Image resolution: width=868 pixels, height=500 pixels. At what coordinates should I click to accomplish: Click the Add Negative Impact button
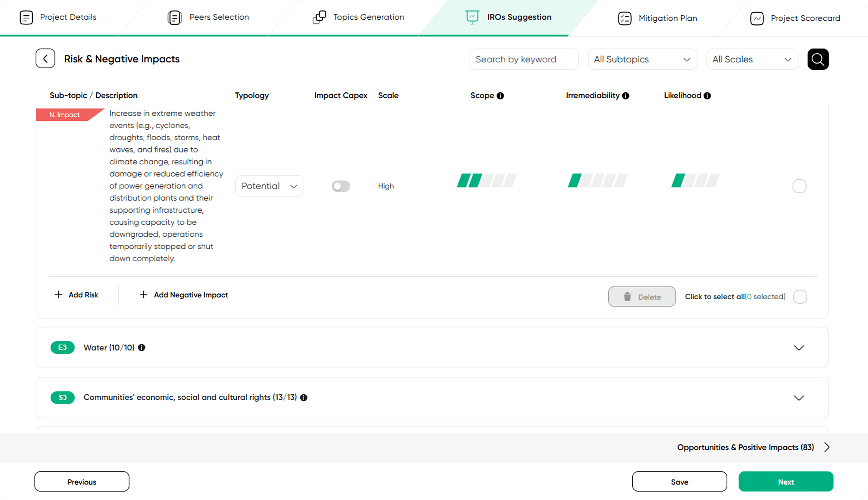click(x=184, y=295)
